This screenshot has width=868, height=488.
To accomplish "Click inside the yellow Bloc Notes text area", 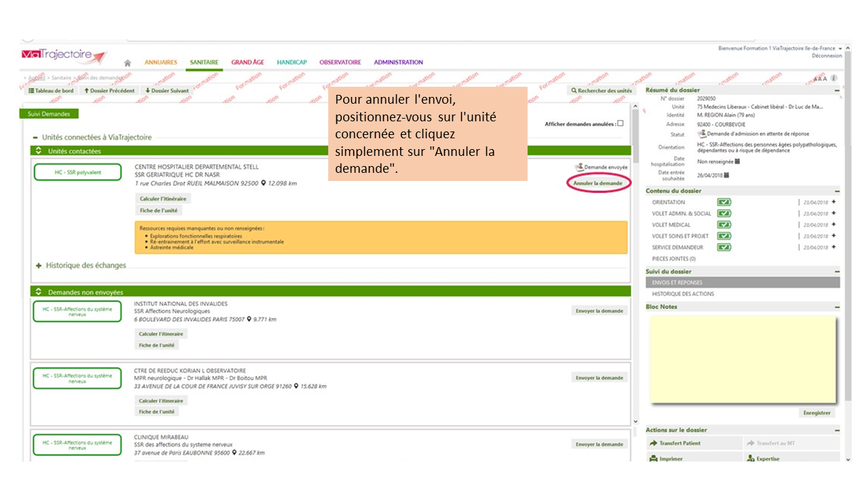I will (742, 359).
